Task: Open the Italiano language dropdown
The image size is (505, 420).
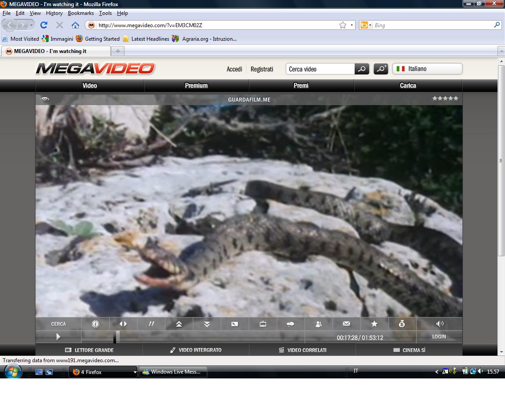Action: tap(427, 69)
